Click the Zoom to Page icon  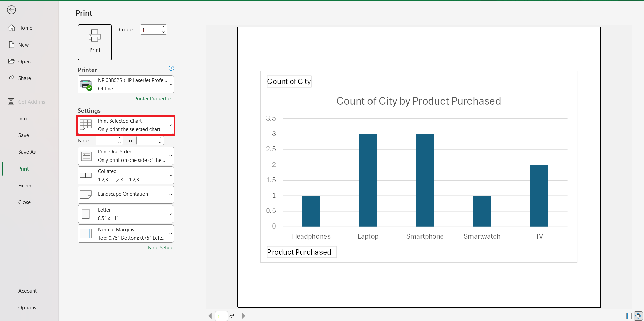coord(638,316)
